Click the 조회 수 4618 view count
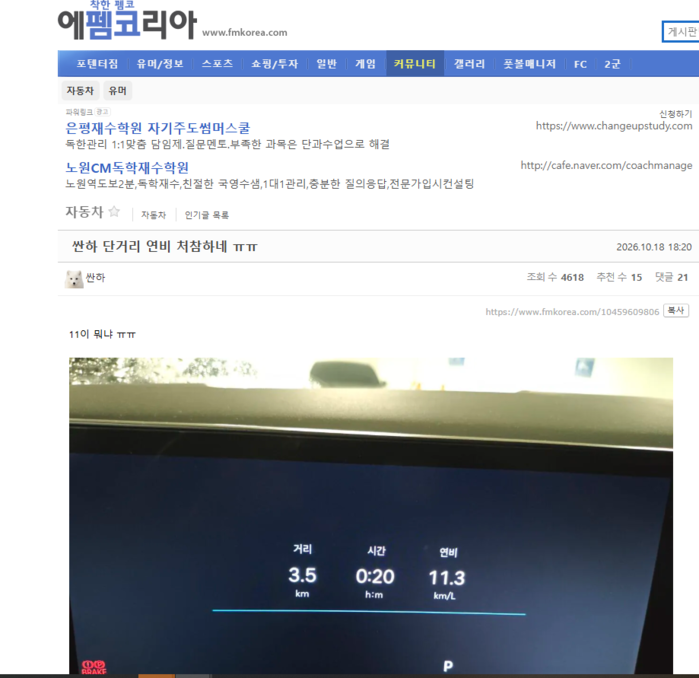The height and width of the screenshot is (678, 699). pyautogui.click(x=555, y=277)
